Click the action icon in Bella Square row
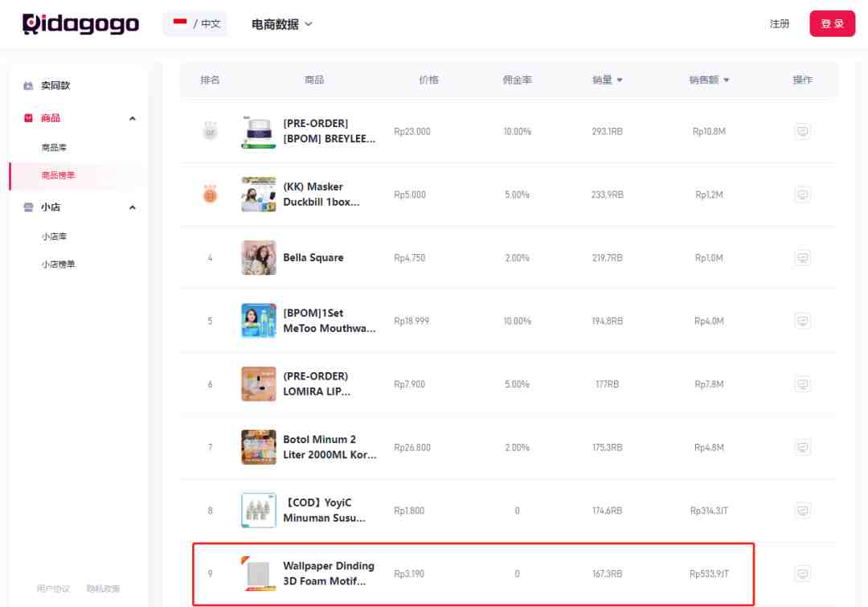This screenshot has width=868, height=607. tap(802, 257)
